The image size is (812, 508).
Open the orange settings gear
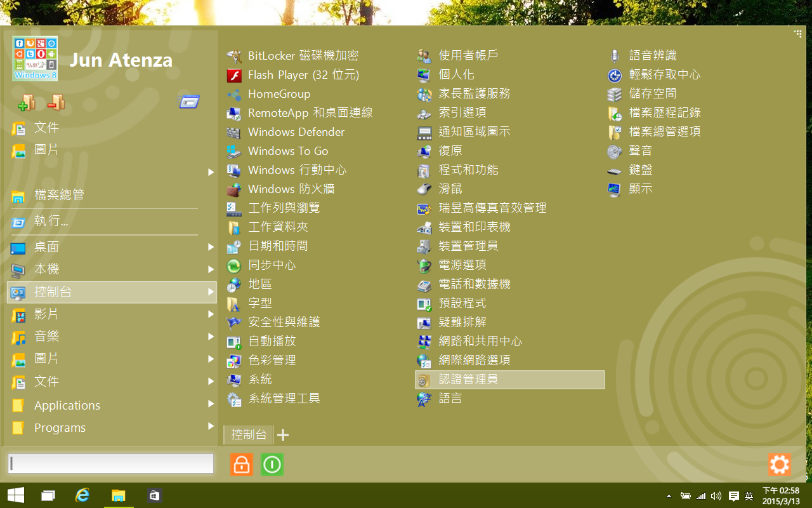(x=780, y=465)
